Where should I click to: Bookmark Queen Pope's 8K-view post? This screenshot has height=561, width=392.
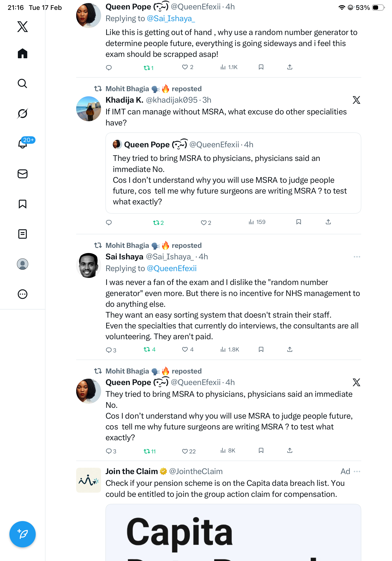click(261, 450)
